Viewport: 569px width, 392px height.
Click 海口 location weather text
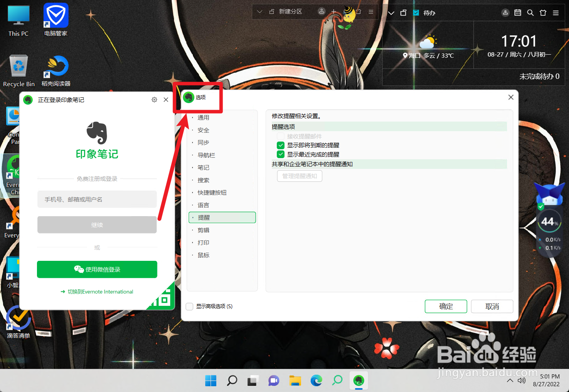[428, 55]
